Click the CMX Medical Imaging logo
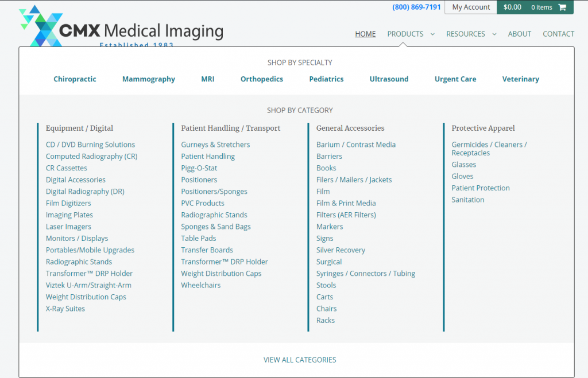 coord(121,26)
